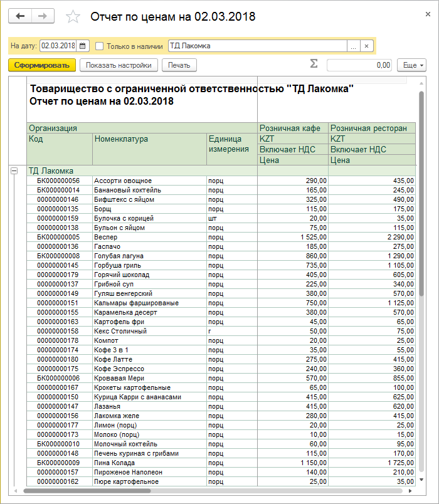Collapse the ТД Лакомка group
439x504 pixels.
(14, 171)
